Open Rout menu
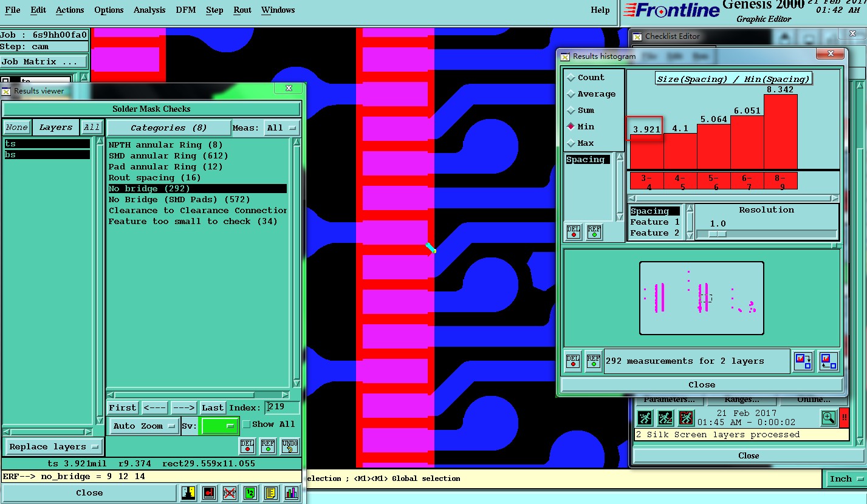Viewport: 867px width, 504px height. click(x=242, y=10)
